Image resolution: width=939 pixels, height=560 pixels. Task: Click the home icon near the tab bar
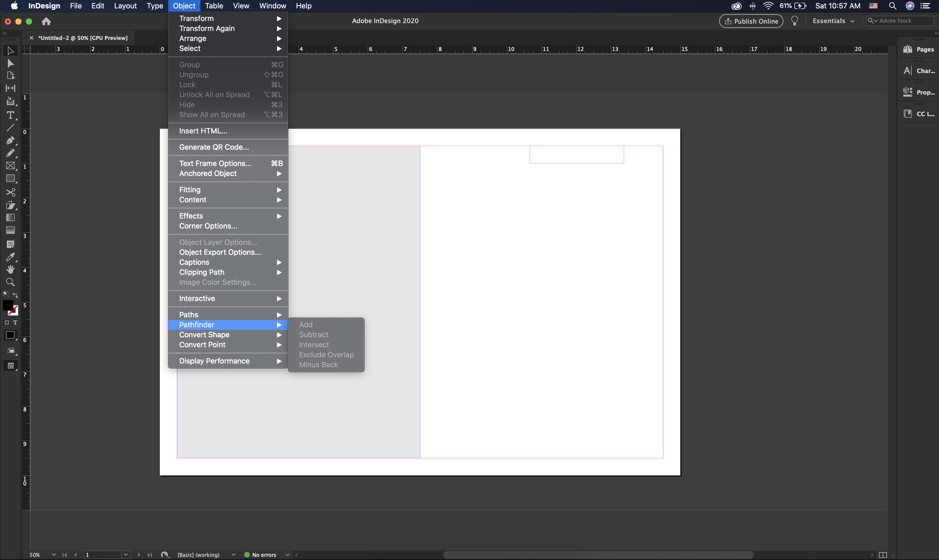[x=46, y=22]
